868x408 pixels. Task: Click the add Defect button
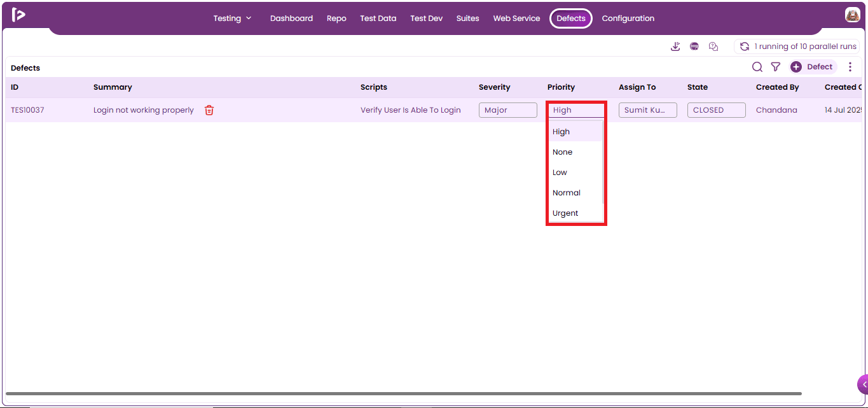[813, 67]
